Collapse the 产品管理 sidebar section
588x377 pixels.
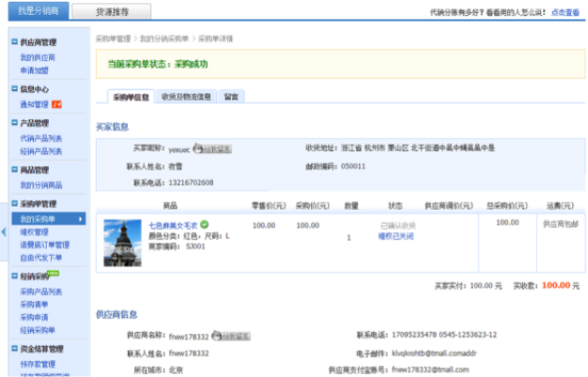(13, 123)
